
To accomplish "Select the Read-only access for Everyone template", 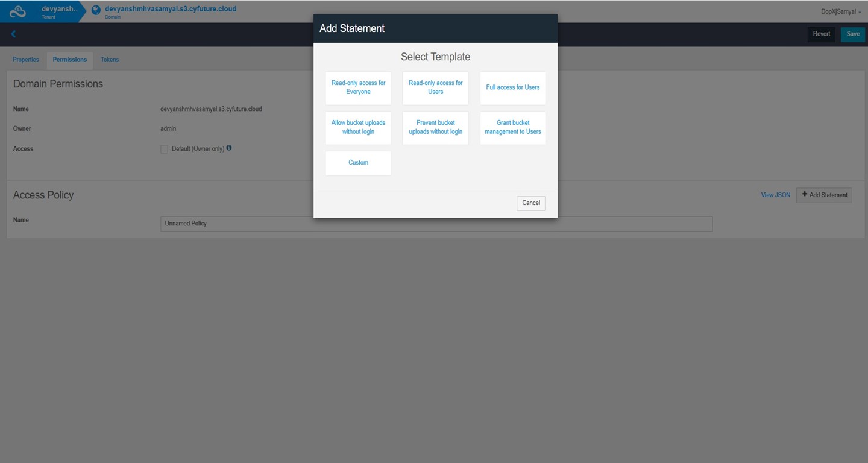I will [x=358, y=87].
